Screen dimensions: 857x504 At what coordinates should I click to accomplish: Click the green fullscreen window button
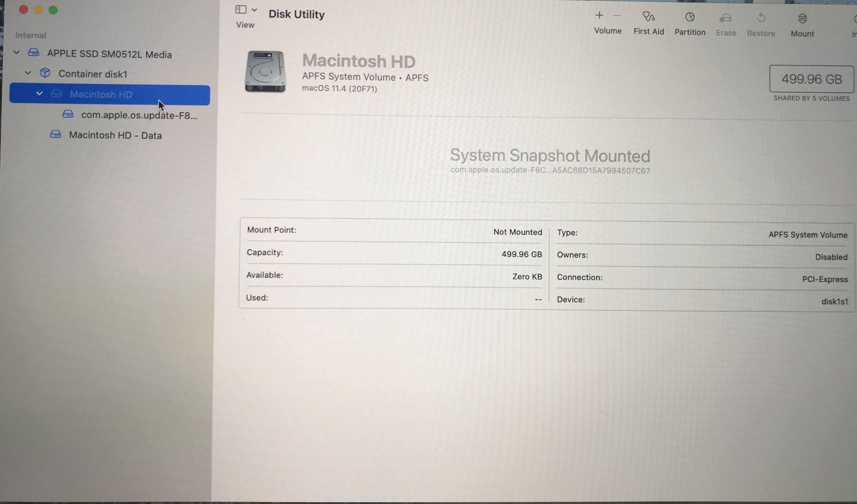pos(53,10)
